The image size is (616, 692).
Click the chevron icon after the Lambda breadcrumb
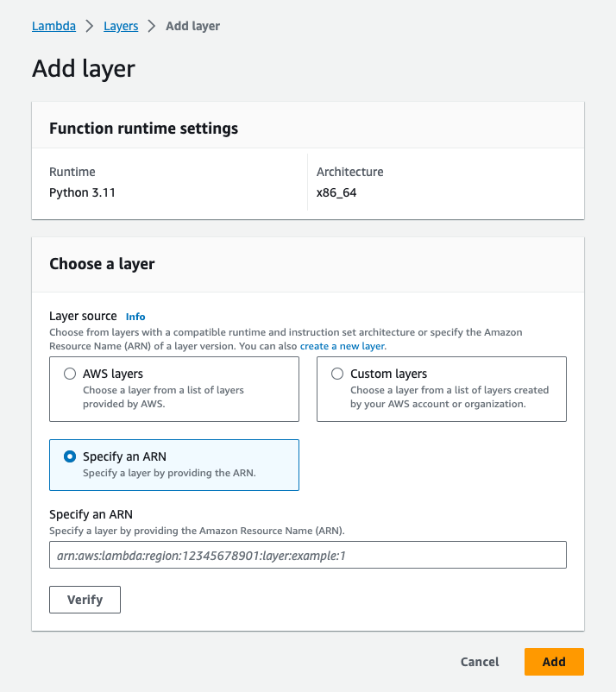pyautogui.click(x=90, y=27)
